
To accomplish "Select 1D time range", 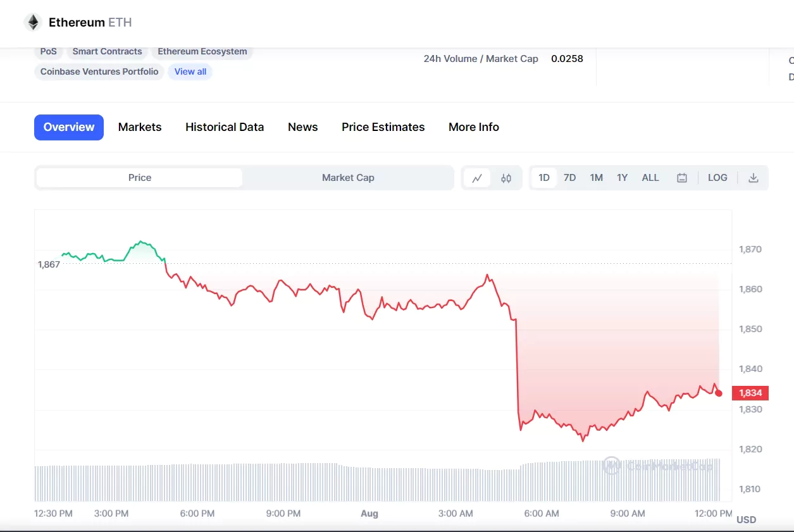I will point(544,178).
